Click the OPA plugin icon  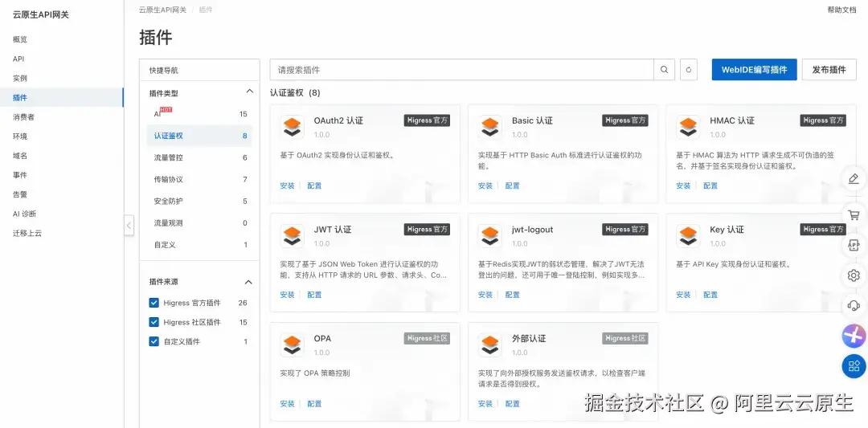(293, 345)
